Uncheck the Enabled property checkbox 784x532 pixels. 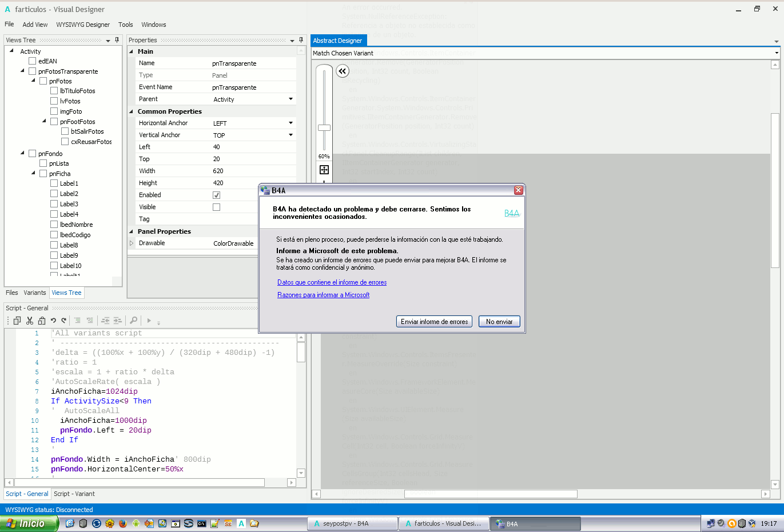tap(216, 195)
